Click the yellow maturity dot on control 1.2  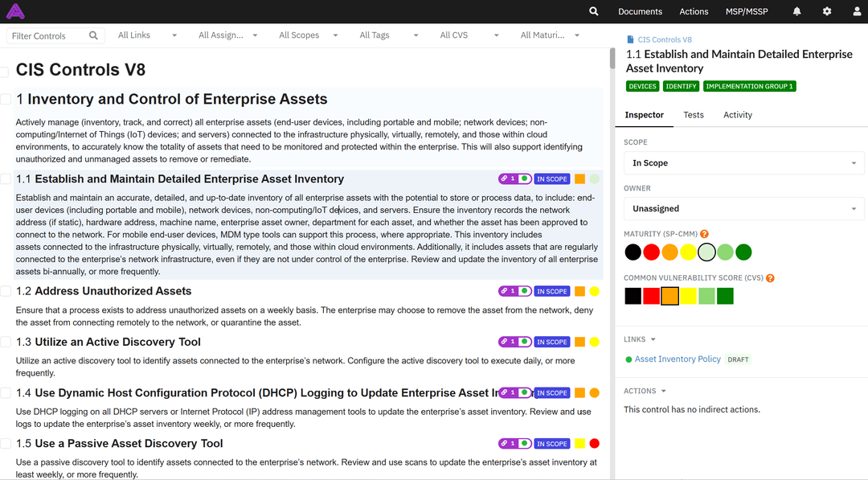[595, 291]
